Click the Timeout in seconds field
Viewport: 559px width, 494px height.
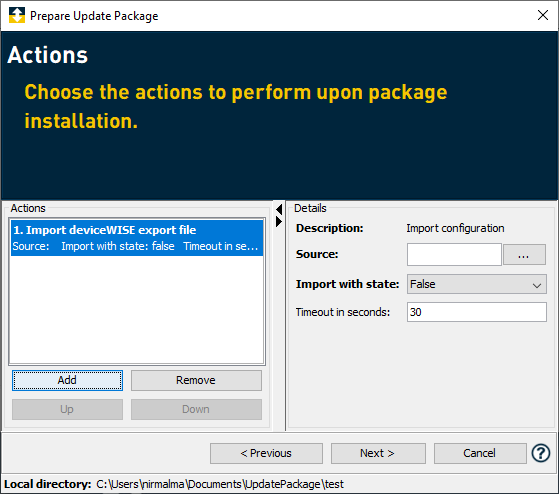(477, 312)
